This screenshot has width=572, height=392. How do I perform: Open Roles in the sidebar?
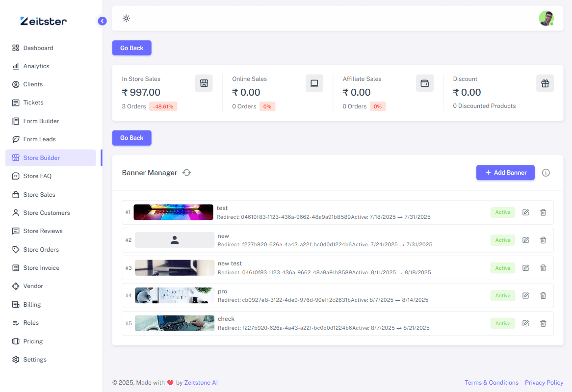51,323
